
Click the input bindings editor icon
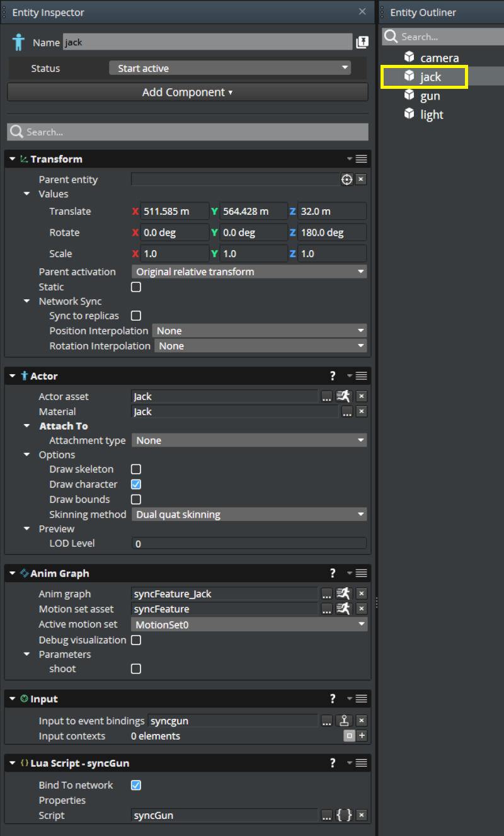tap(344, 721)
